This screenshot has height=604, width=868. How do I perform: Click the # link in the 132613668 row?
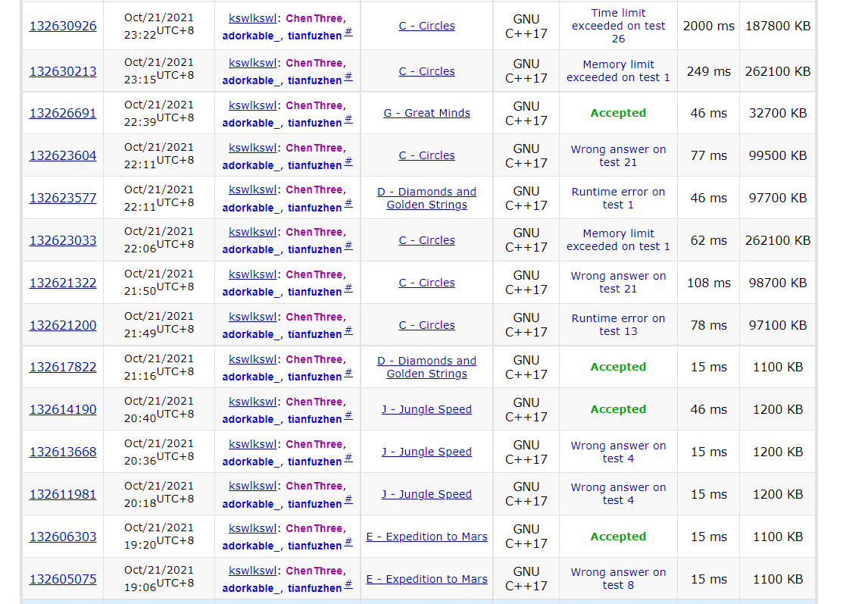[348, 458]
